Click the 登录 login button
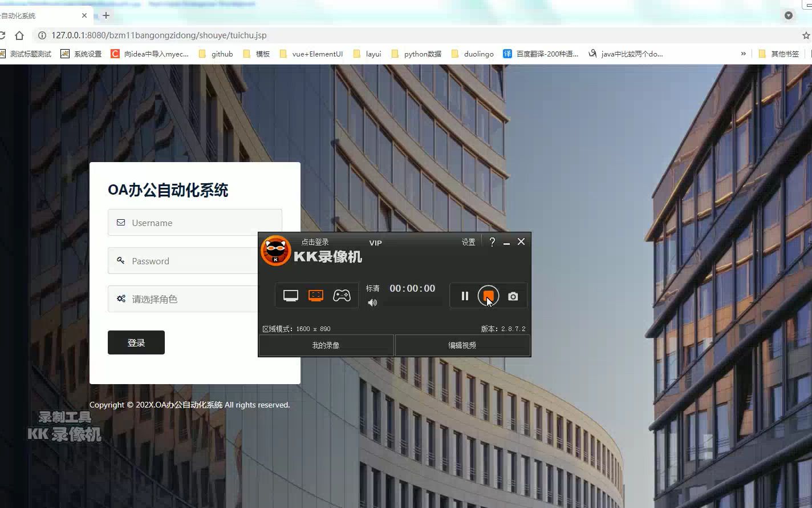Viewport: 812px width, 508px height. pyautogui.click(x=136, y=342)
